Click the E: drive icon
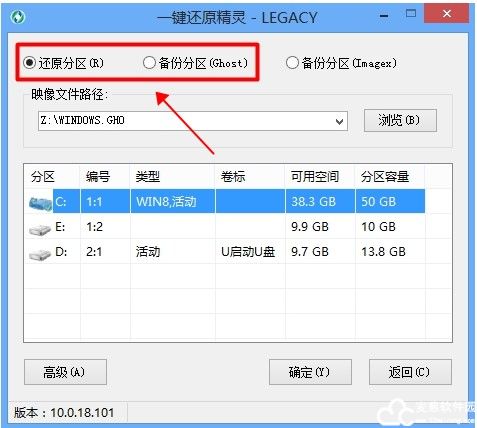 pos(40,229)
